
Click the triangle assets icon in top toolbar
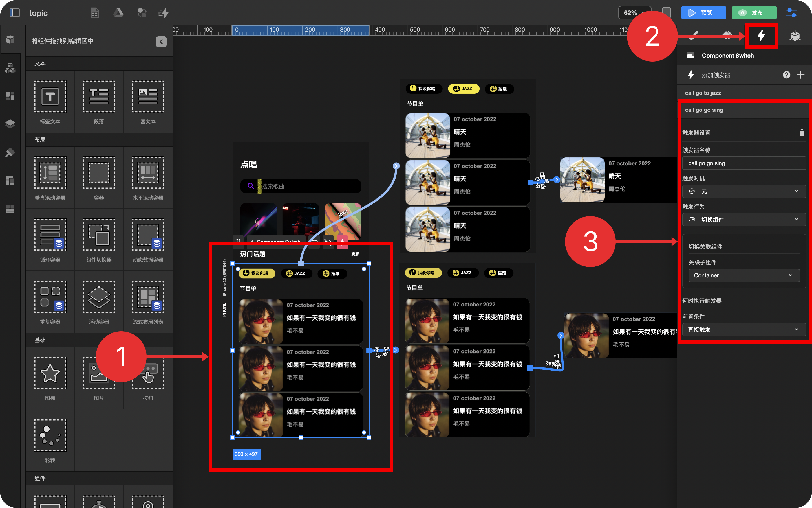pos(118,13)
